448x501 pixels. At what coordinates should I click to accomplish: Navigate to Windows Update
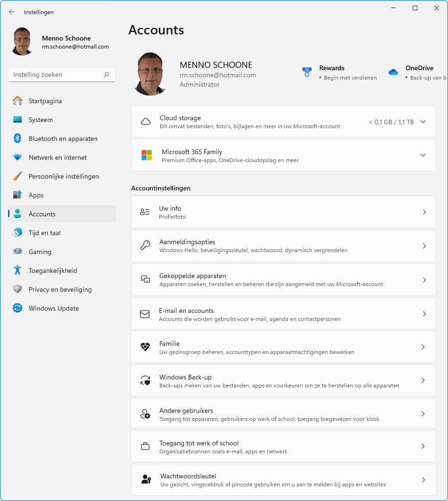(x=62, y=308)
